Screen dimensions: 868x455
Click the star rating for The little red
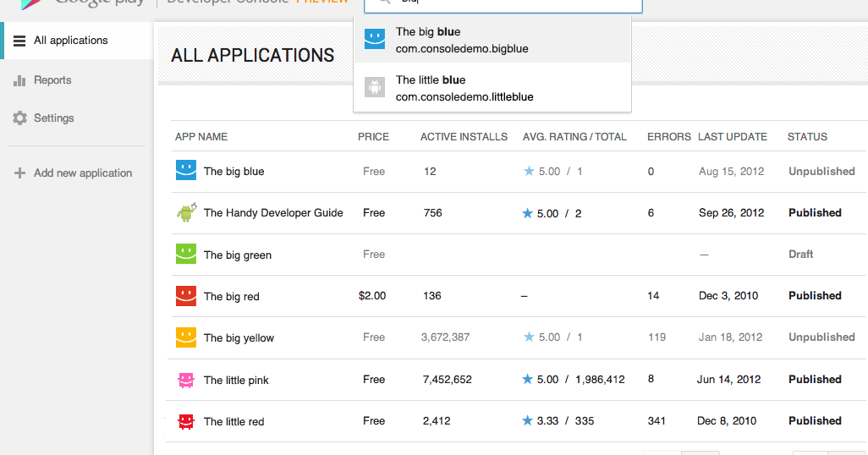point(528,420)
